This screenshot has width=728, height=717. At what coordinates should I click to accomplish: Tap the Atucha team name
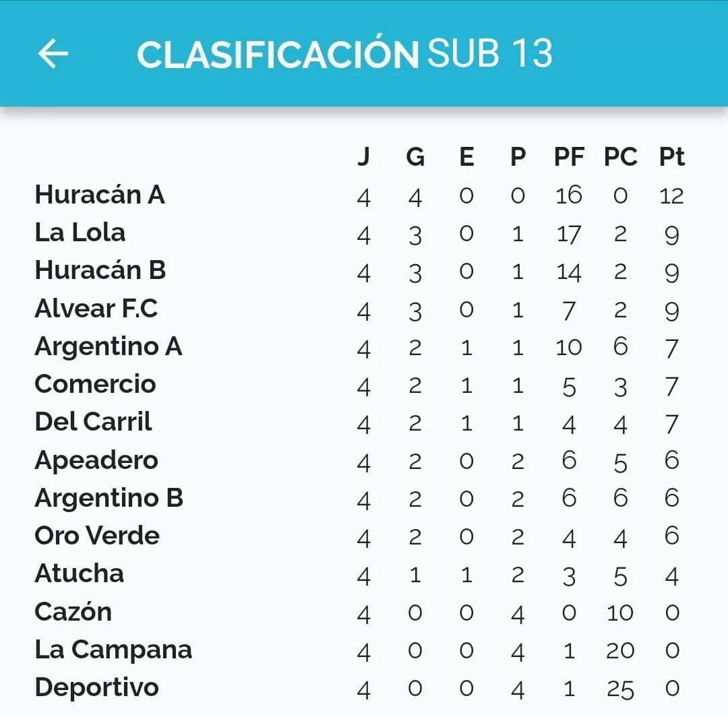click(80, 573)
